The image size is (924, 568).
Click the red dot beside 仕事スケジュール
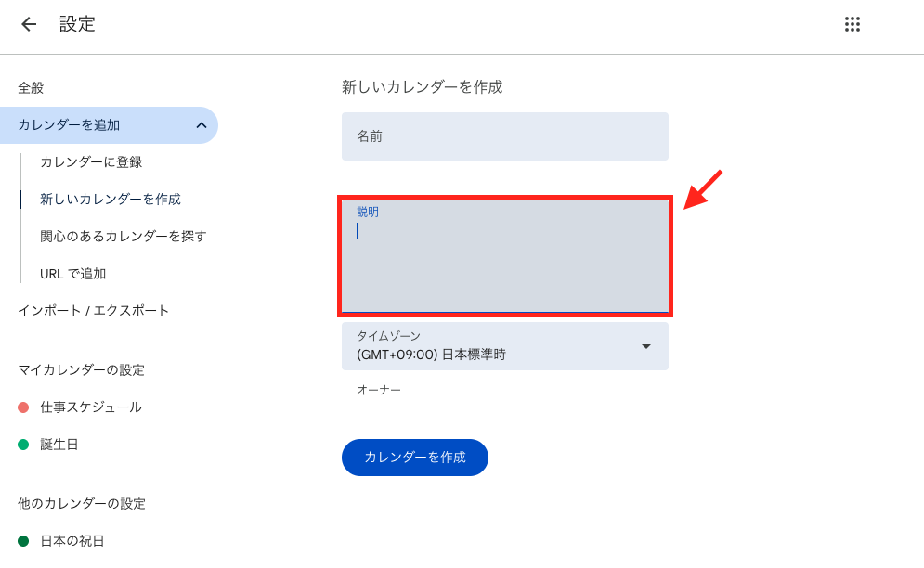click(23, 407)
